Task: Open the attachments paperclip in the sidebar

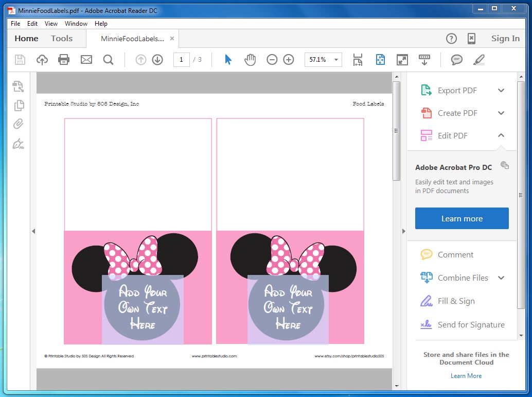Action: pos(19,124)
